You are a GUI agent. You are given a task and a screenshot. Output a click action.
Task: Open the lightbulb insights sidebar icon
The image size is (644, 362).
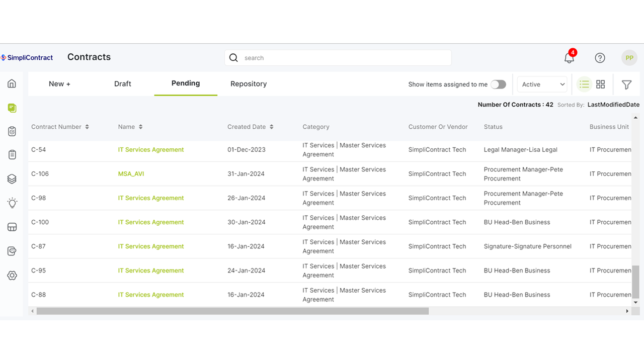coord(12,203)
